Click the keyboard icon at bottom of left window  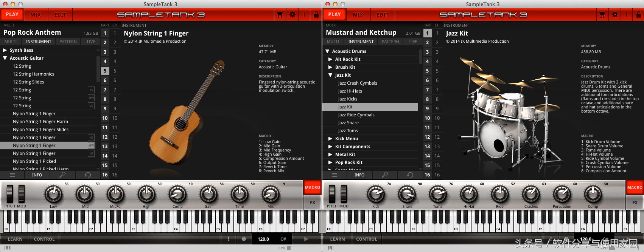(x=8, y=248)
